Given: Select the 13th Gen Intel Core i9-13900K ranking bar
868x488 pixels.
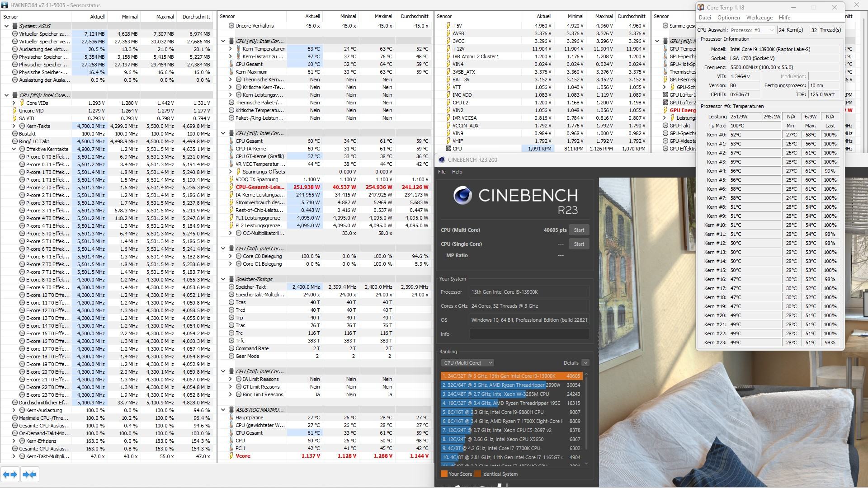Looking at the screenshot, I should click(x=511, y=376).
